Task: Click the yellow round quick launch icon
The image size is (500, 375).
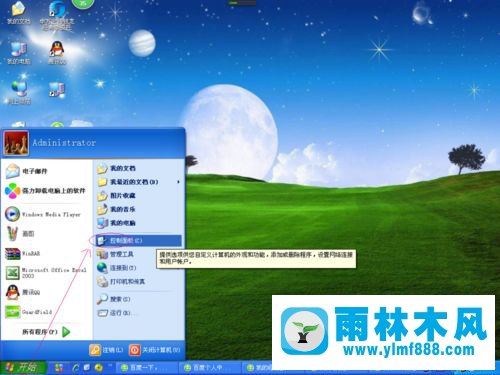Action: coord(99,368)
